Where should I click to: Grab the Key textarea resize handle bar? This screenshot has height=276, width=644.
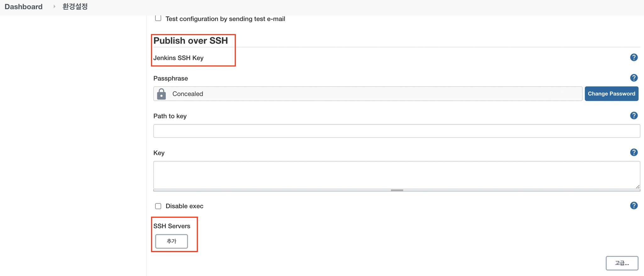click(397, 190)
